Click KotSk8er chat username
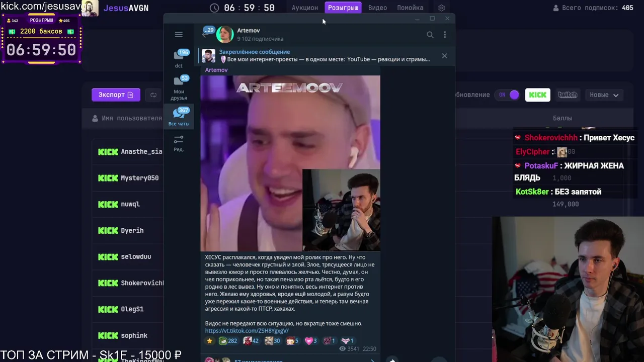The image size is (644, 362). coord(532,192)
